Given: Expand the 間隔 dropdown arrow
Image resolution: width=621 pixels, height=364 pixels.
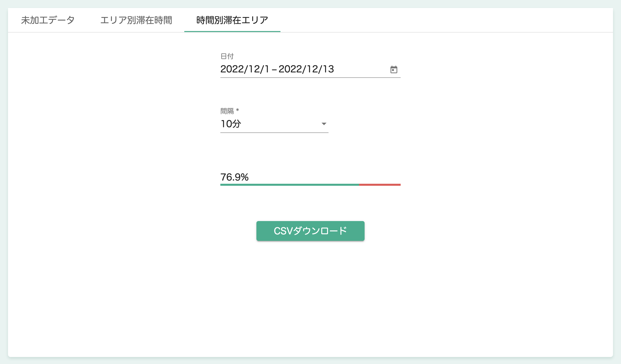Looking at the screenshot, I should tap(324, 124).
